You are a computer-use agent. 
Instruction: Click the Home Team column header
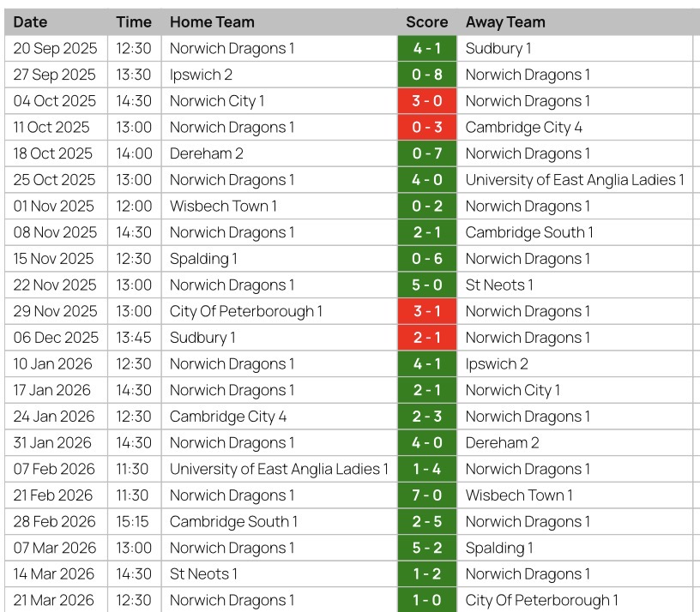pos(212,22)
